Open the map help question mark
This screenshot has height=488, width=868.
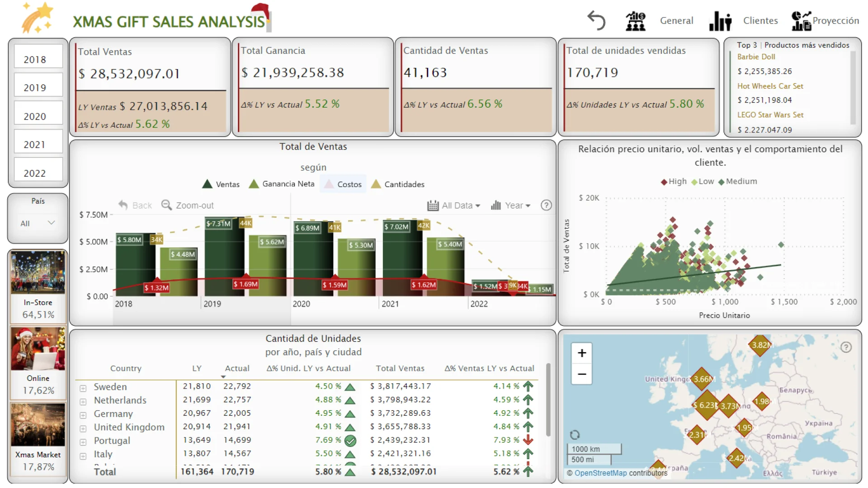tap(846, 347)
